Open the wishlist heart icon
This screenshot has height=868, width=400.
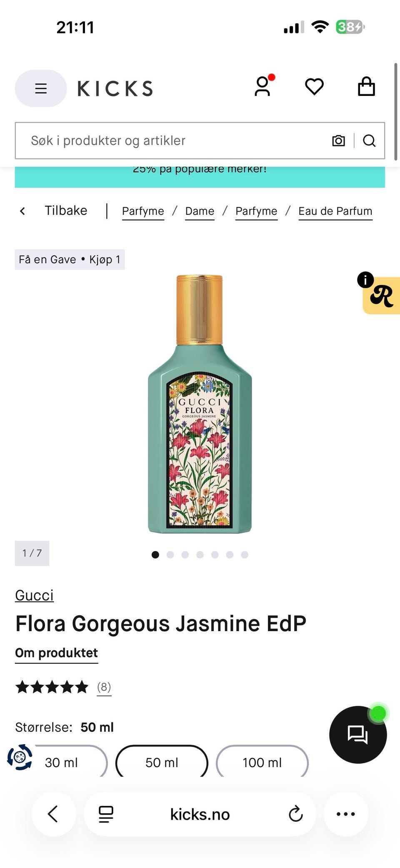click(x=314, y=87)
